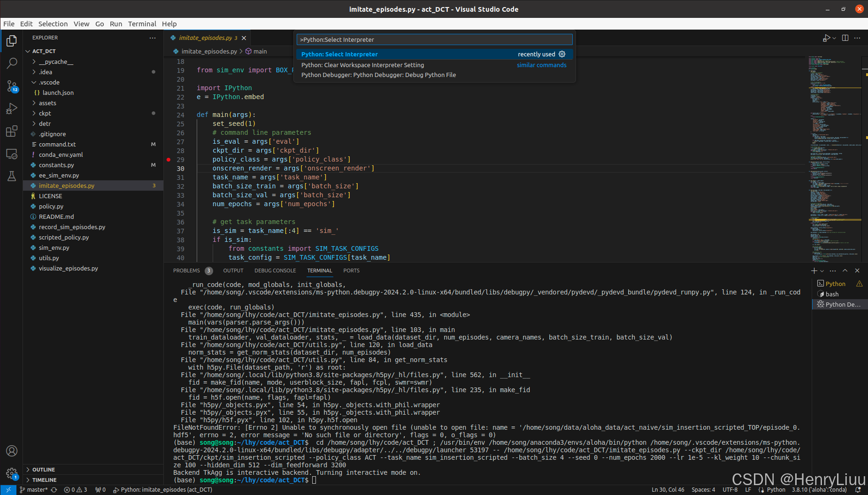Expand the __pycache__ folder
The width and height of the screenshot is (868, 495).
[x=55, y=62]
